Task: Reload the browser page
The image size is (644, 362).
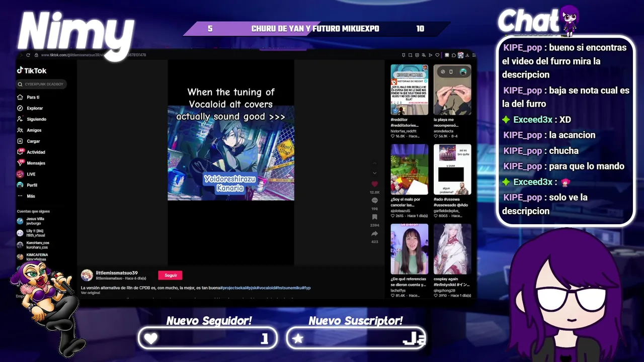Action: pos(28,55)
